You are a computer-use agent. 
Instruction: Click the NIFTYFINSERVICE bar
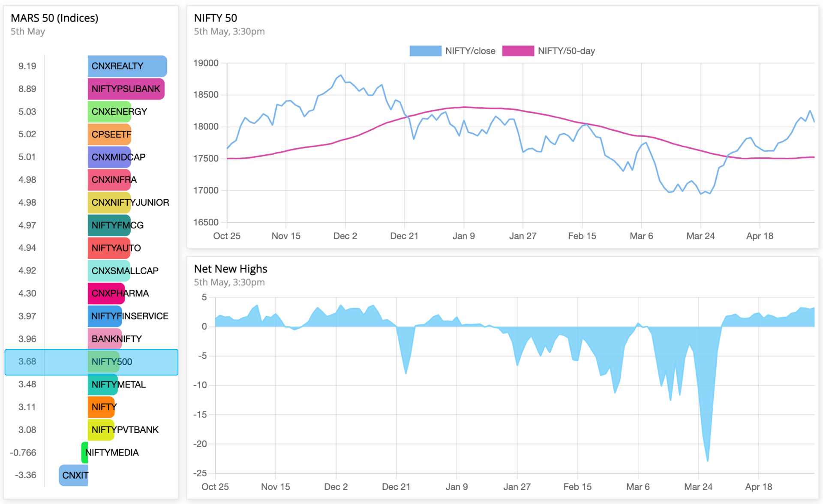point(105,316)
